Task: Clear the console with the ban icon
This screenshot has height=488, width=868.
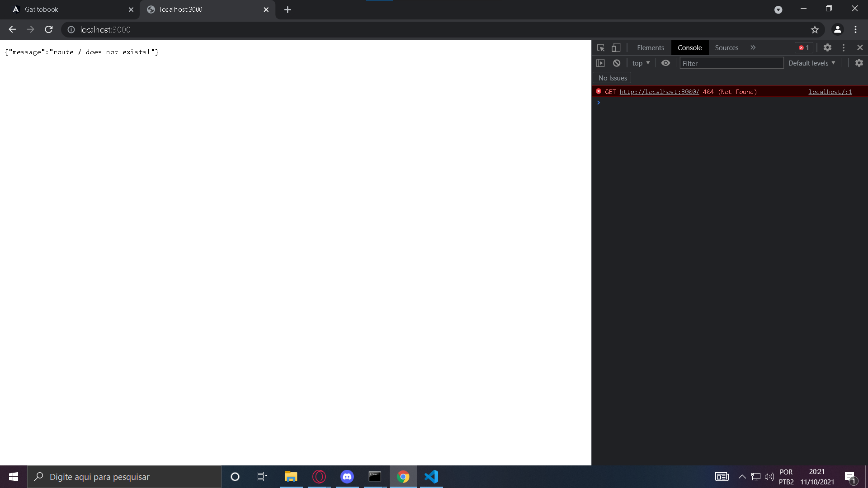Action: click(x=617, y=63)
